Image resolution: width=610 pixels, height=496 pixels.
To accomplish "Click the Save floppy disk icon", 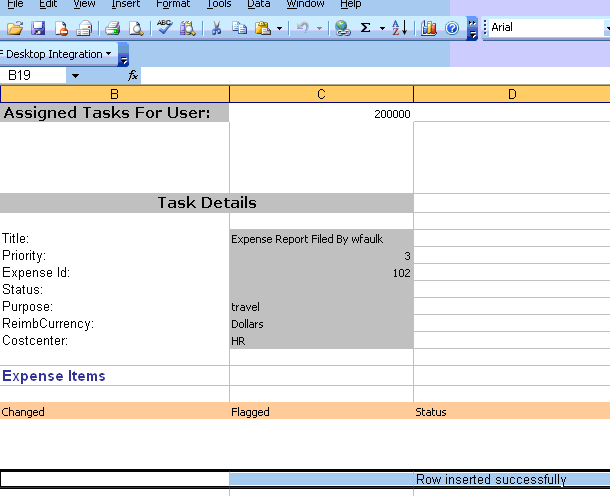I will [x=38, y=28].
